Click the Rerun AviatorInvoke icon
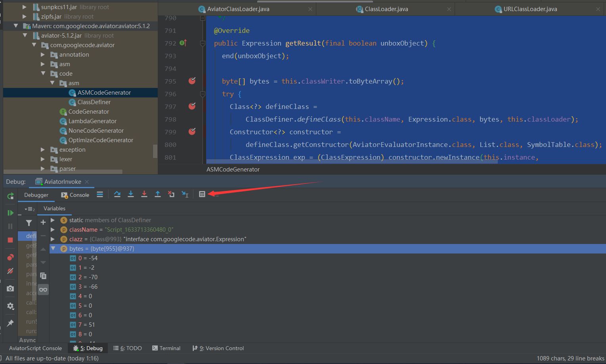 (10, 196)
